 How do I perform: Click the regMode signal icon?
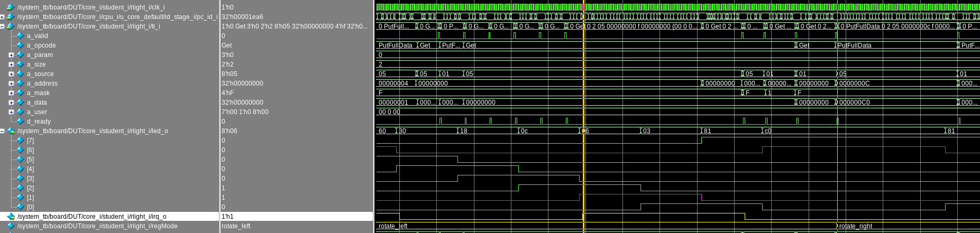click(x=10, y=226)
